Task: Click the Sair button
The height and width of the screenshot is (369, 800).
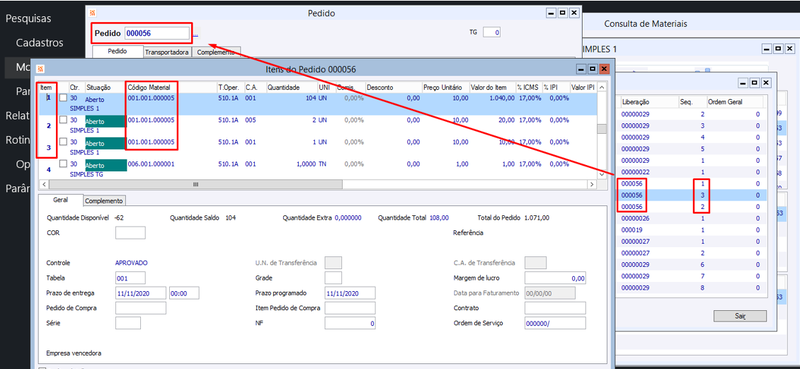Action: click(x=740, y=316)
